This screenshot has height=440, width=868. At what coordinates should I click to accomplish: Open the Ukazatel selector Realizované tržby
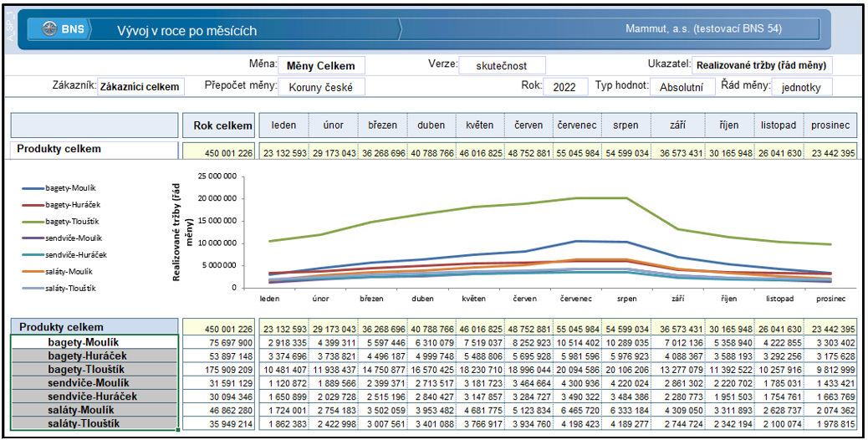[x=762, y=65]
